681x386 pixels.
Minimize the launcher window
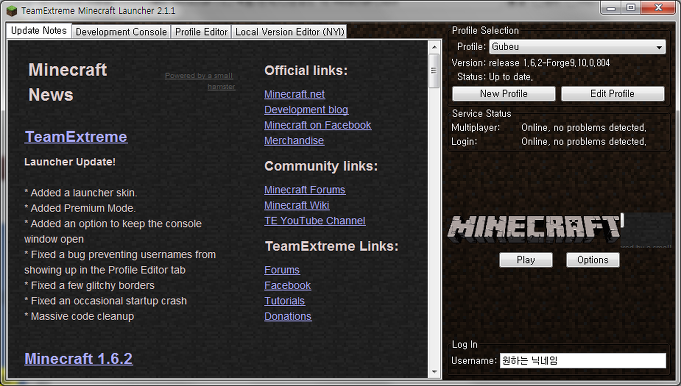pyautogui.click(x=612, y=8)
